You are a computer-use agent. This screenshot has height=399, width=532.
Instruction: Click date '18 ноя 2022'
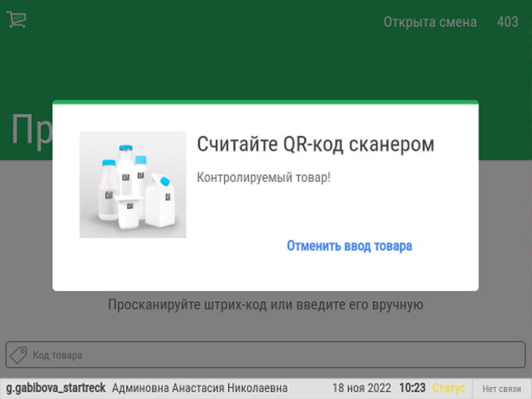[361, 388]
